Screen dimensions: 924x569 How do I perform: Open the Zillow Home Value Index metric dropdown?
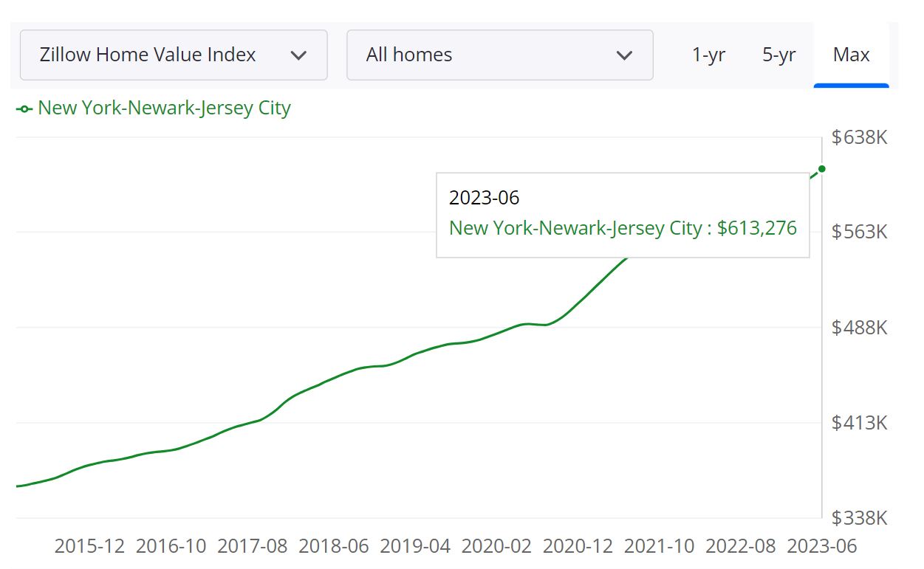(x=174, y=55)
